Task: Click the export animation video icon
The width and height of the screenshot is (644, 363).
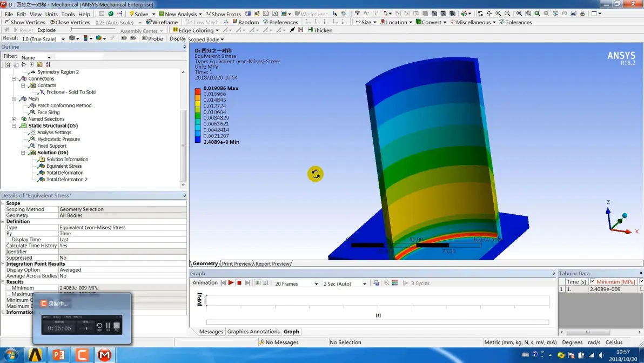Action: pos(376,283)
